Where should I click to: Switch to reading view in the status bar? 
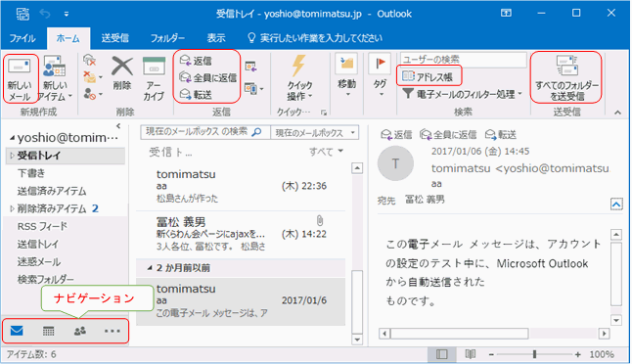[470, 354]
